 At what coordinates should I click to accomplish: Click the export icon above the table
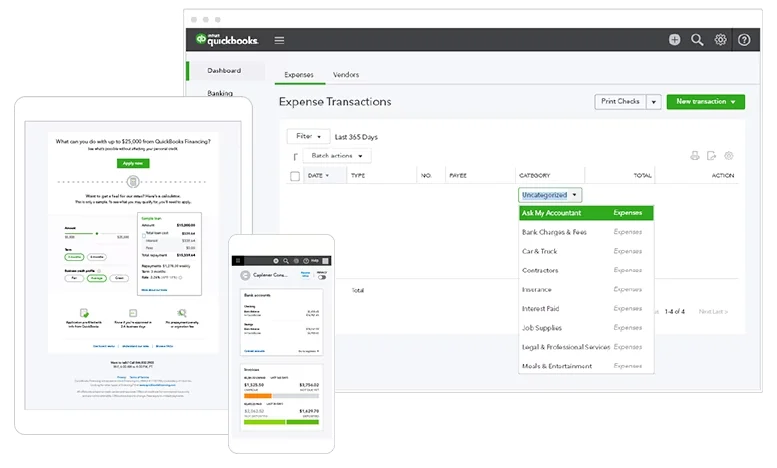(x=712, y=156)
